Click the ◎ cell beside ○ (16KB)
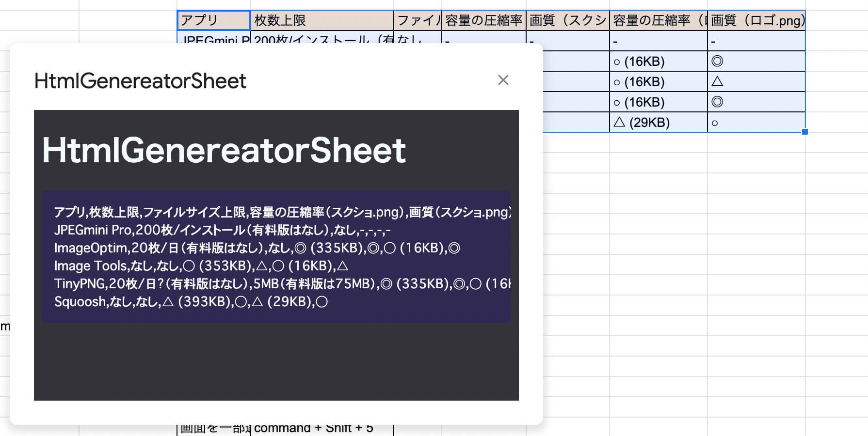Screen dimensions: 868x436 [x=718, y=62]
